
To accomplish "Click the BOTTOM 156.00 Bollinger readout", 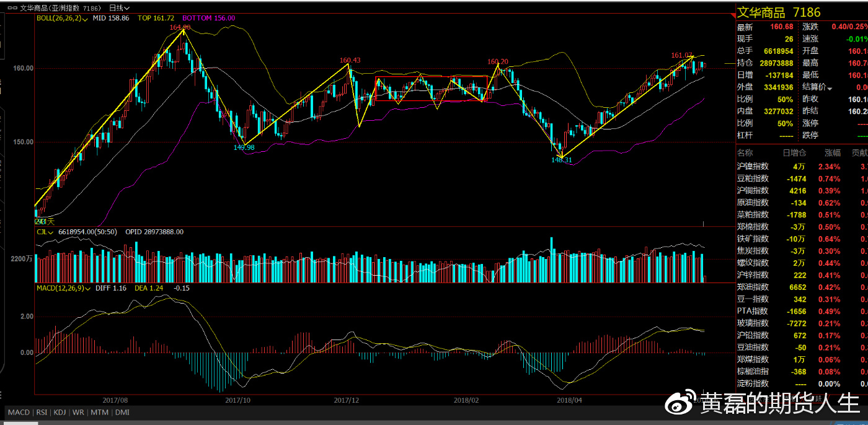I will 209,18.
